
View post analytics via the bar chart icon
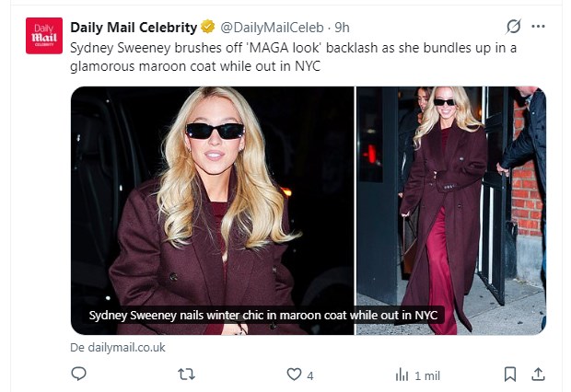(x=402, y=375)
